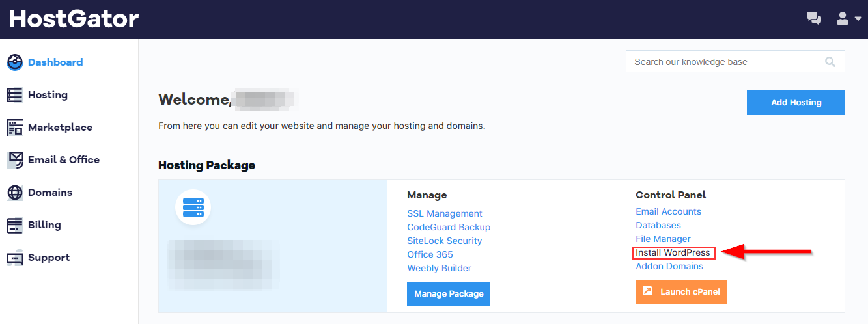Click the Control Panel heading

pos(671,195)
